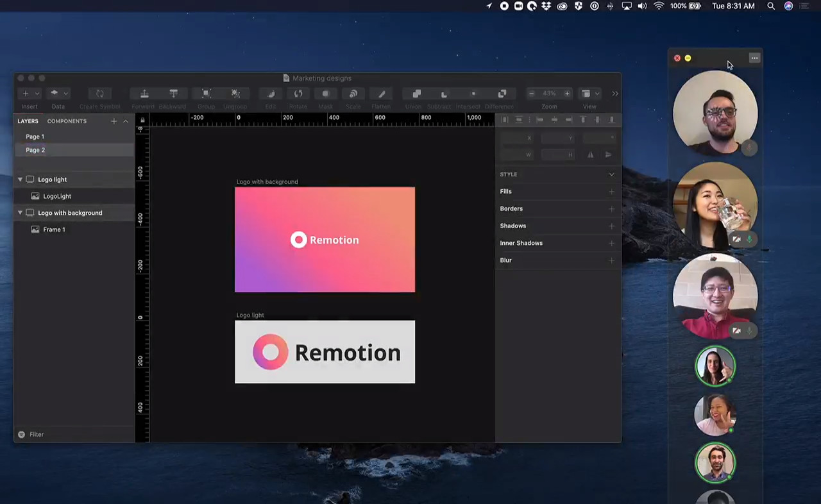Add a new Inner Shadow
This screenshot has height=504, width=821.
611,243
